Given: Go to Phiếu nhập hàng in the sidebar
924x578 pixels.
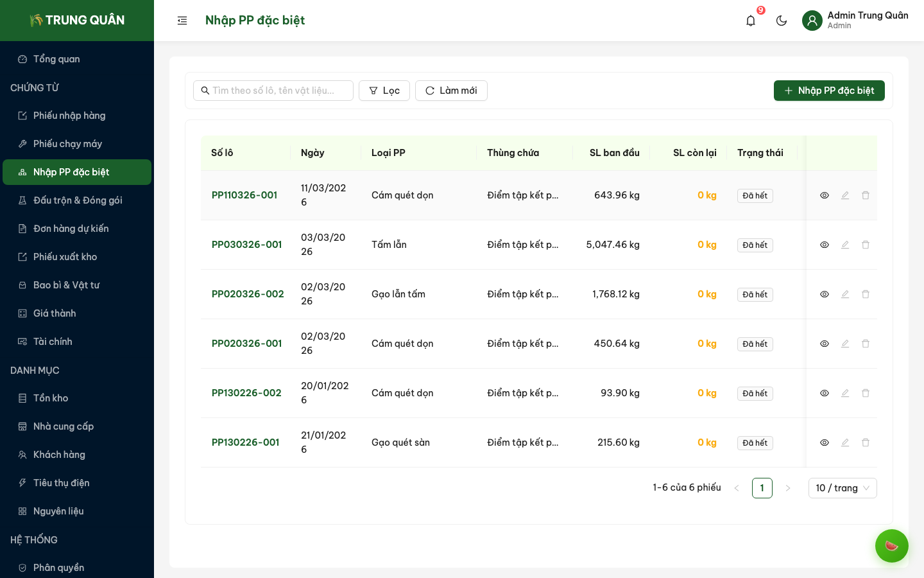Looking at the screenshot, I should (69, 116).
